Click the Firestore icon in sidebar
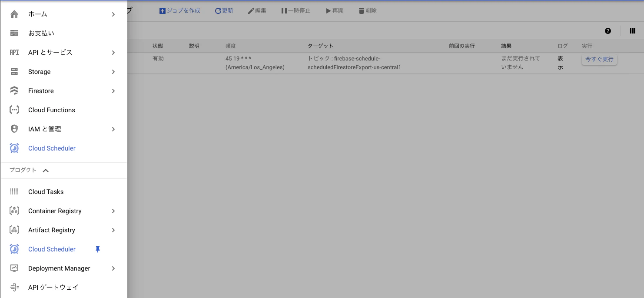 pos(14,91)
